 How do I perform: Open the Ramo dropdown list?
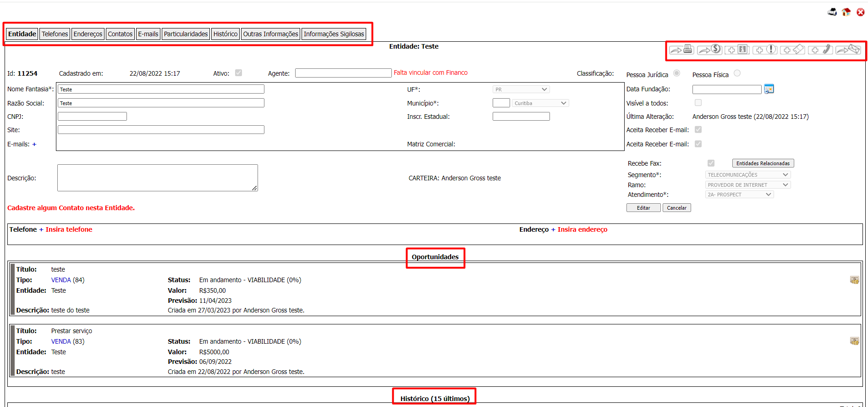pyautogui.click(x=748, y=185)
